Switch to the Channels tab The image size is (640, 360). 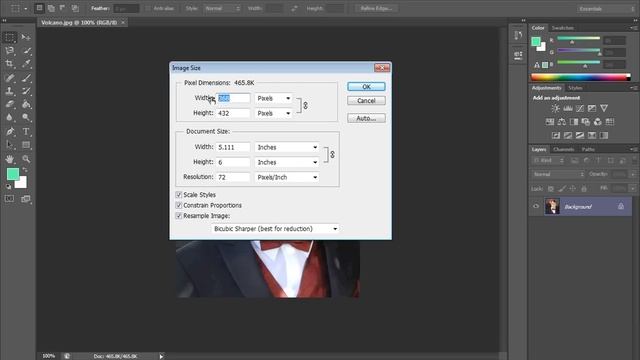(564, 149)
